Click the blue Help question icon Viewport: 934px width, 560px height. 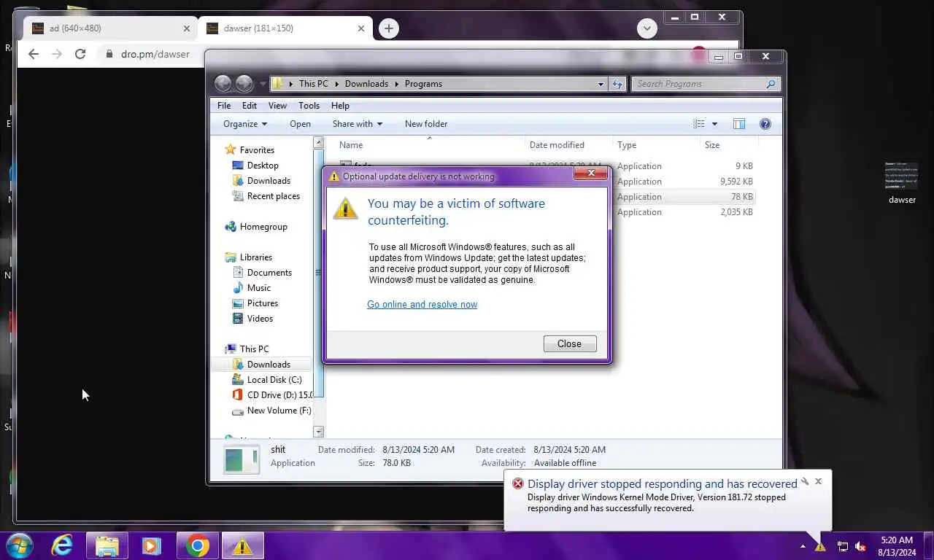(765, 124)
